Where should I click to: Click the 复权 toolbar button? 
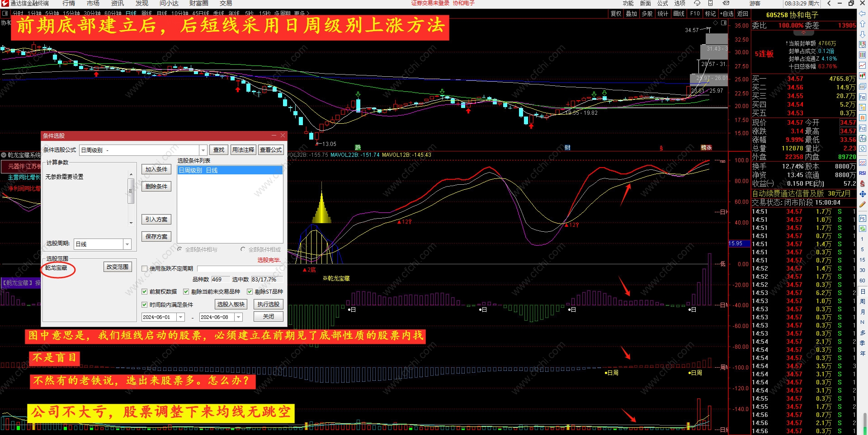616,14
